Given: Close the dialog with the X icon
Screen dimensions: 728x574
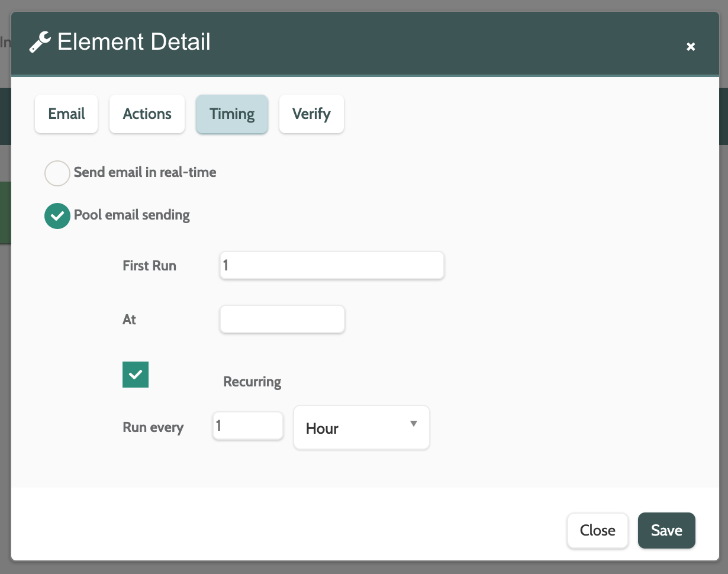Looking at the screenshot, I should click(x=690, y=47).
